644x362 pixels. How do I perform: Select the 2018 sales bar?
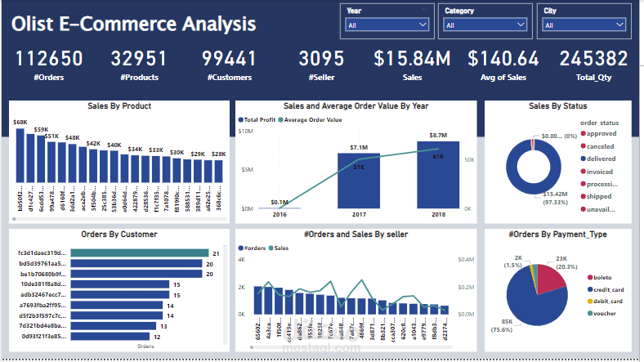tap(438, 175)
